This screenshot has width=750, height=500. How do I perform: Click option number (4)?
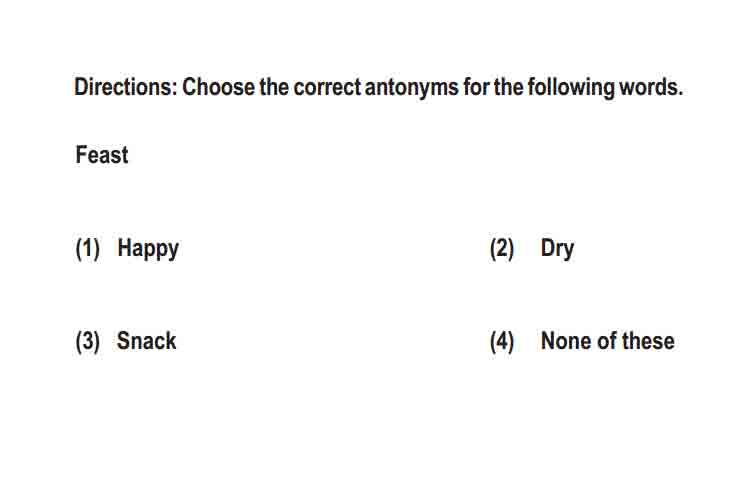[502, 342]
